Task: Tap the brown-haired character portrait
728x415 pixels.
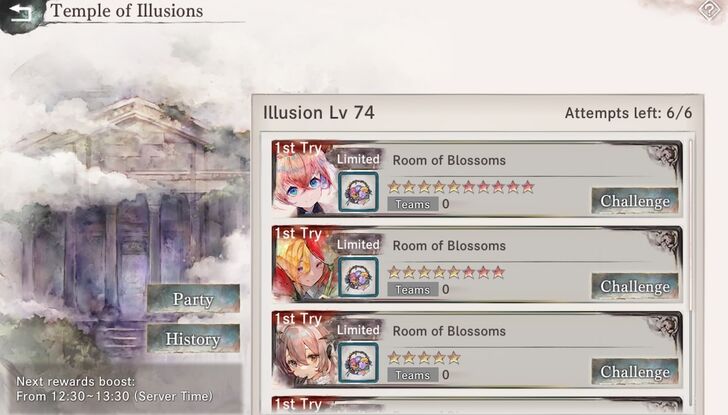Action: 304,354
